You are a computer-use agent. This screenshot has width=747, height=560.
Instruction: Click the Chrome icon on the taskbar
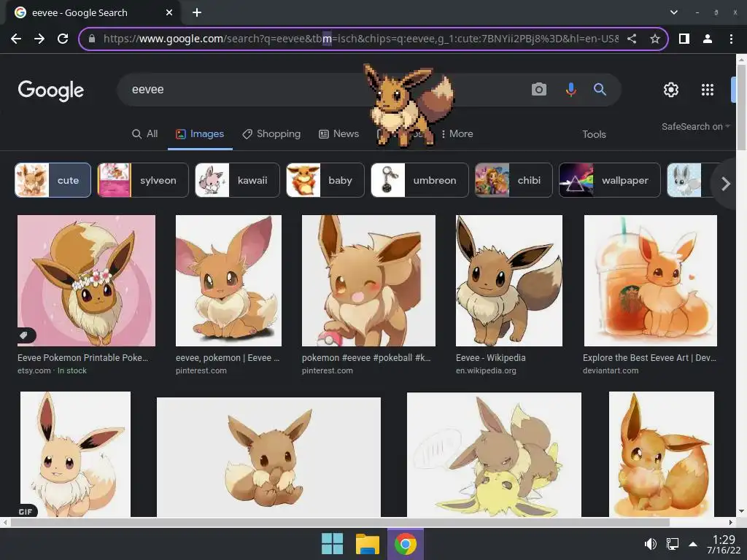pos(405,544)
